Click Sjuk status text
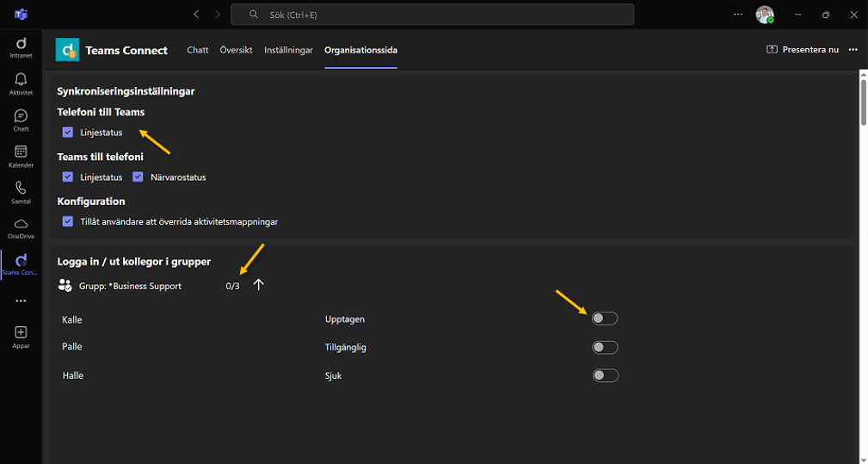Screen dimensions: 868x464 click(333, 375)
